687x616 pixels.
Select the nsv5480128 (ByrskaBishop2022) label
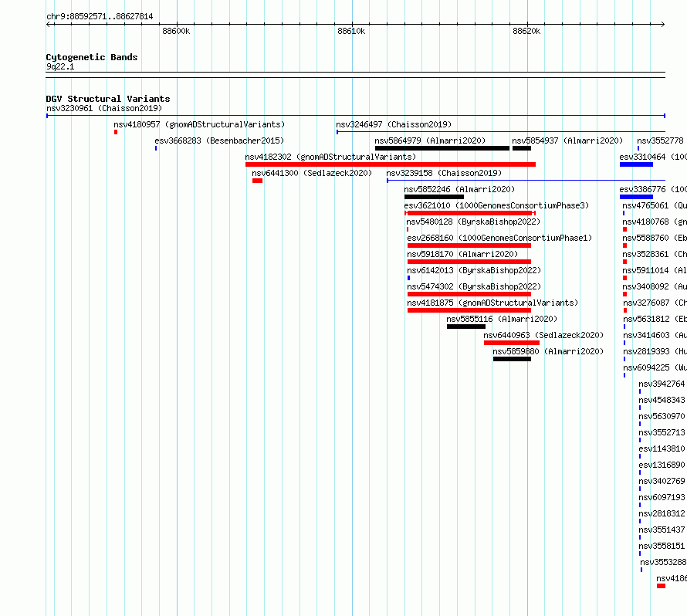(x=473, y=222)
